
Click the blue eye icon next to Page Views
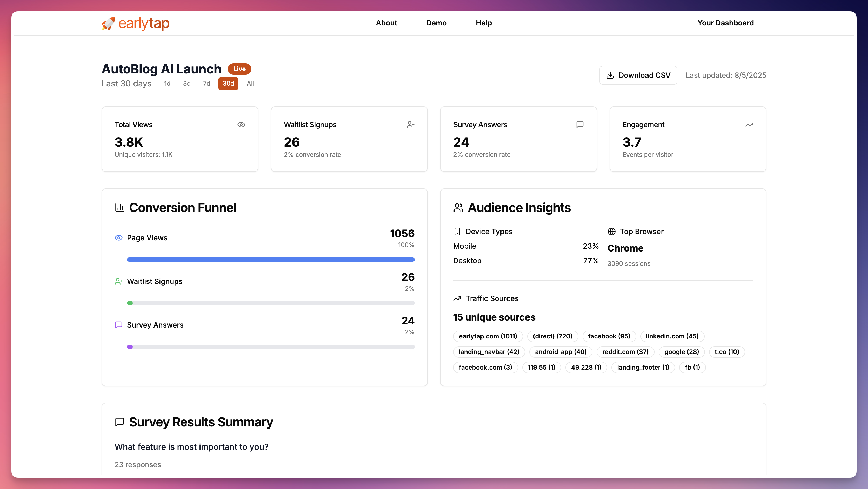pyautogui.click(x=119, y=238)
